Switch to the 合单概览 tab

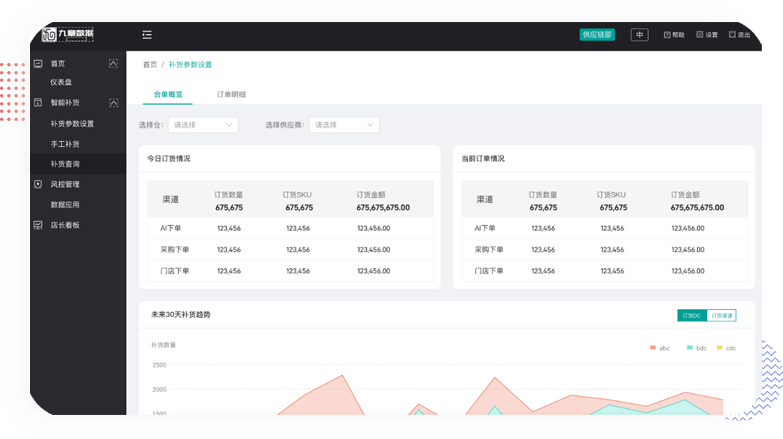point(168,94)
